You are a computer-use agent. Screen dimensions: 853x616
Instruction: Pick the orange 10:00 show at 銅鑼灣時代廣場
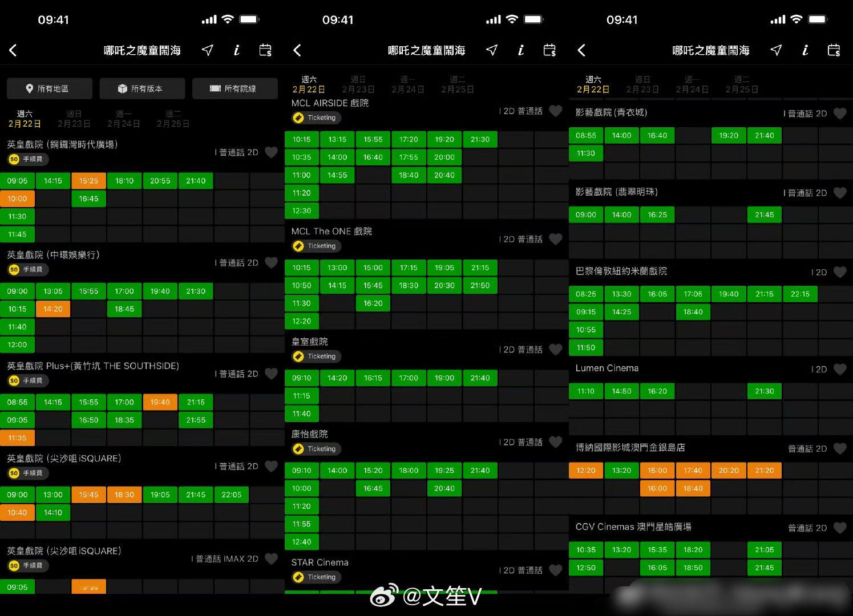coord(17,198)
